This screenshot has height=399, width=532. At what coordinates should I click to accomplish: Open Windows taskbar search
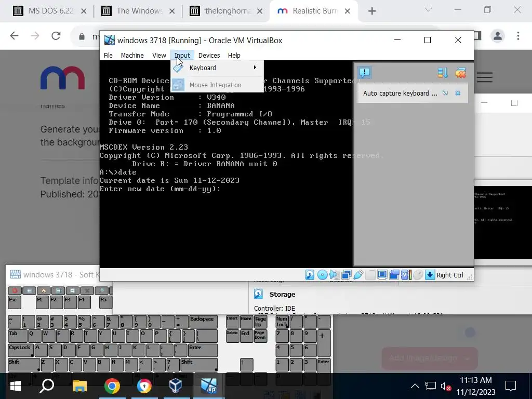[47, 386]
